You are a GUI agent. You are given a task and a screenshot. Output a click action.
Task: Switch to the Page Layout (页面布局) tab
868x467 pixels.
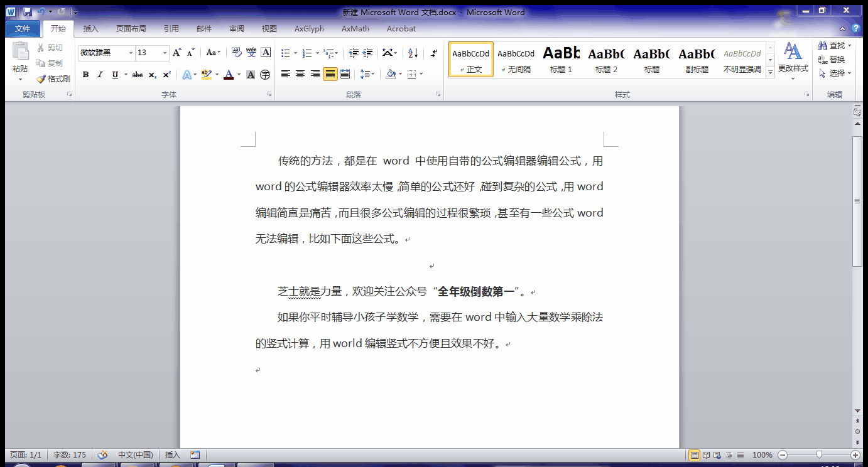(131, 28)
